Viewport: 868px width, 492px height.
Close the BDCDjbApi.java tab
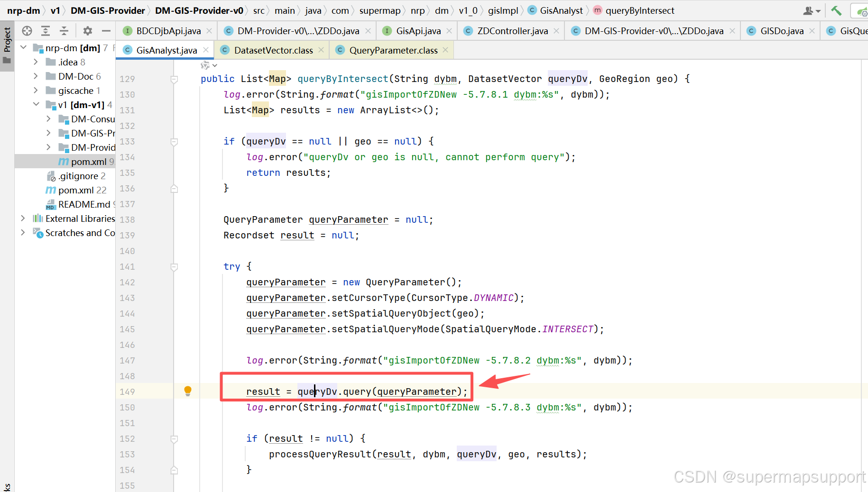point(209,31)
